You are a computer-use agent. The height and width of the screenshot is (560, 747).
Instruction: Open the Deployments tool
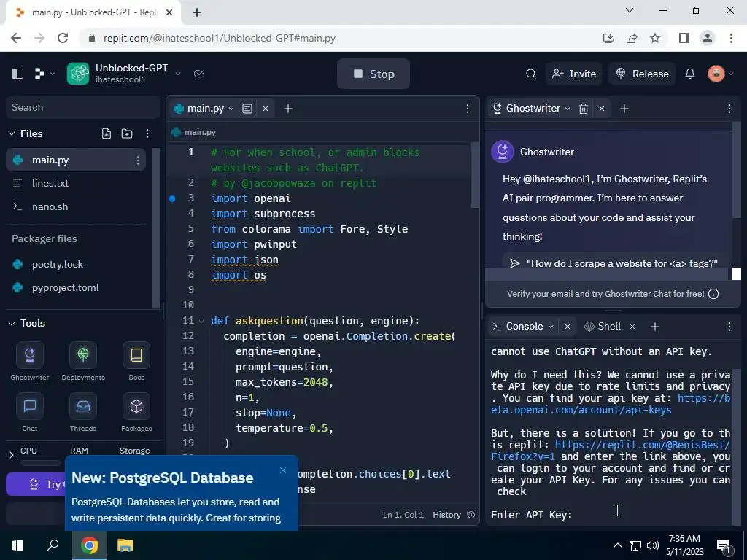point(83,362)
